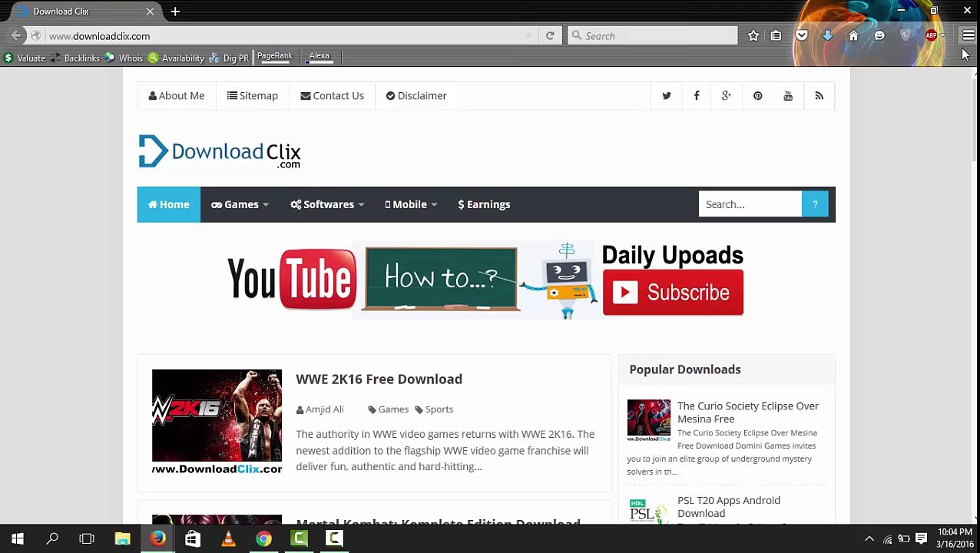
Task: Click the Download Clix logo
Action: click(x=220, y=151)
